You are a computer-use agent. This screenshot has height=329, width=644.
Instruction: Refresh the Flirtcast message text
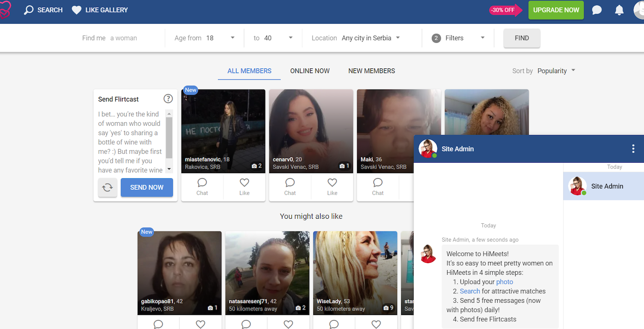tap(108, 187)
